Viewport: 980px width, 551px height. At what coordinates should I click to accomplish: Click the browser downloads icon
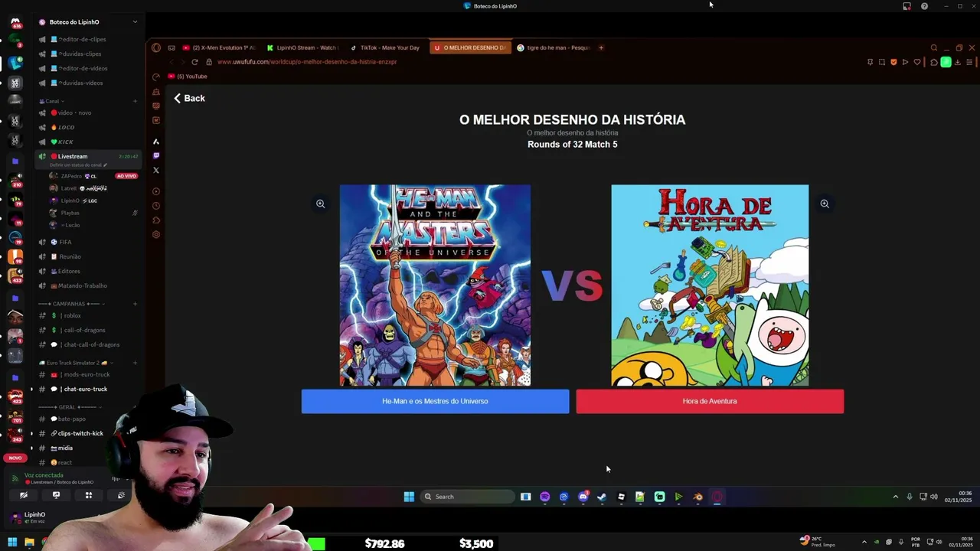(957, 62)
